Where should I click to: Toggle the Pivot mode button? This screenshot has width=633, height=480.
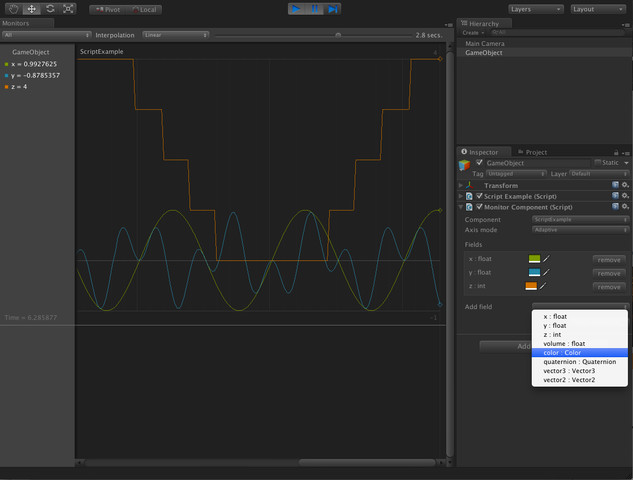click(x=107, y=10)
